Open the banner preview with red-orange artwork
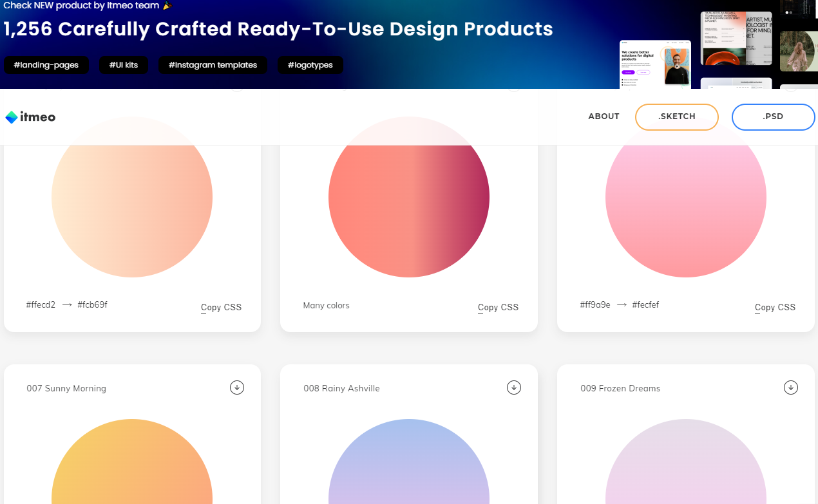818x504 pixels. coord(736,38)
